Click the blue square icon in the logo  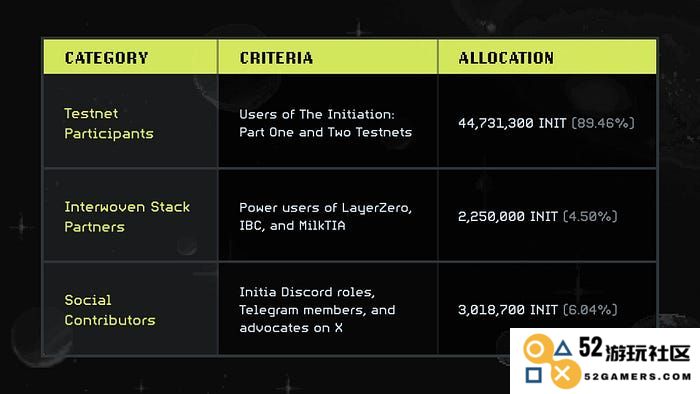[533, 375]
